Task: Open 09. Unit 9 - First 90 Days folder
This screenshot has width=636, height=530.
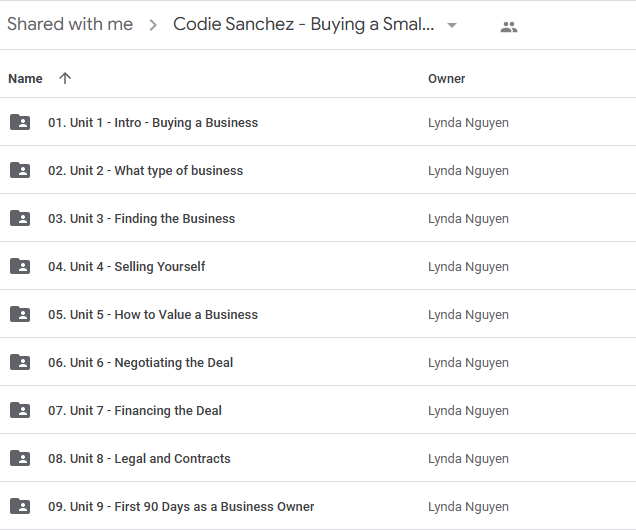Action: click(x=181, y=507)
